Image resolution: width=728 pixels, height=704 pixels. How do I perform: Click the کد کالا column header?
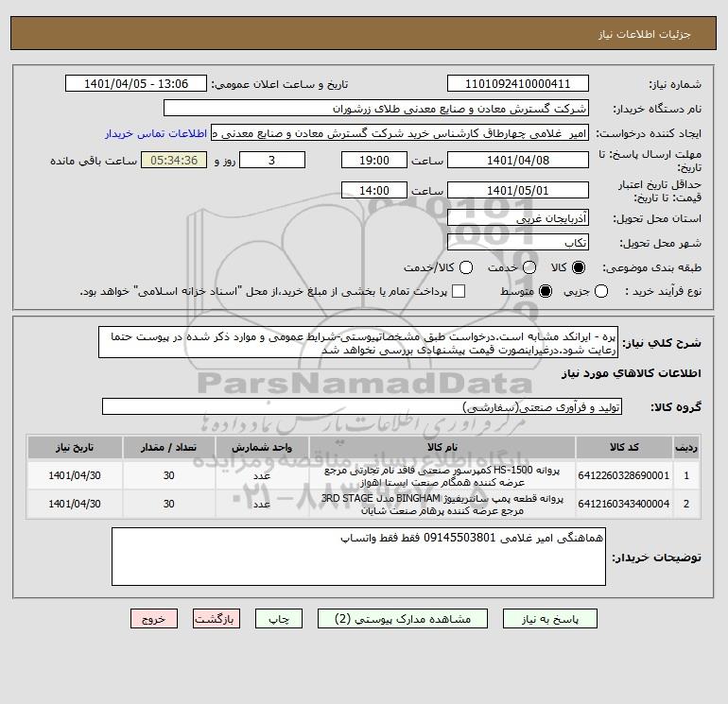(624, 447)
